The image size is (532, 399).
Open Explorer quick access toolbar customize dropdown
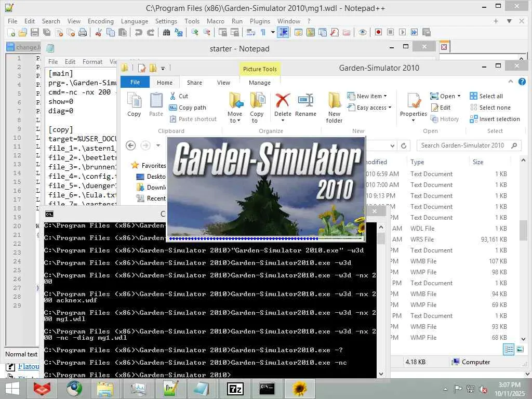click(163, 69)
